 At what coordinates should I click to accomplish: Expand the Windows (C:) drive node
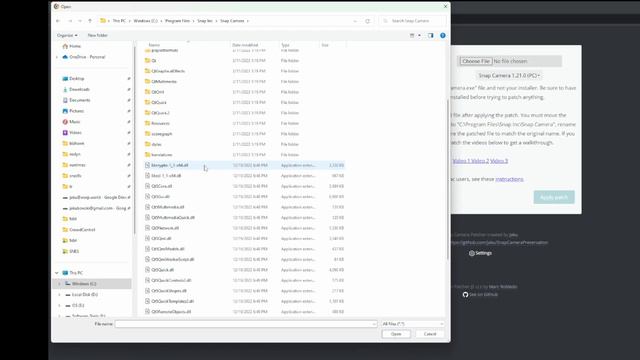click(x=59, y=284)
